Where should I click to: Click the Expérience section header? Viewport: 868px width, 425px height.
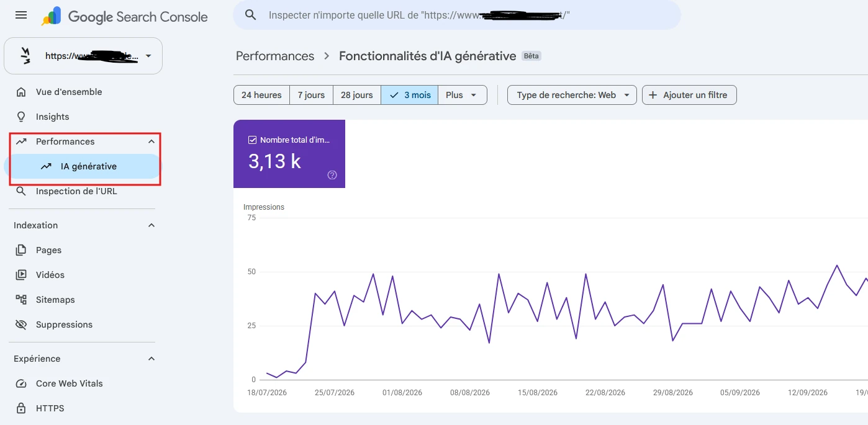37,359
